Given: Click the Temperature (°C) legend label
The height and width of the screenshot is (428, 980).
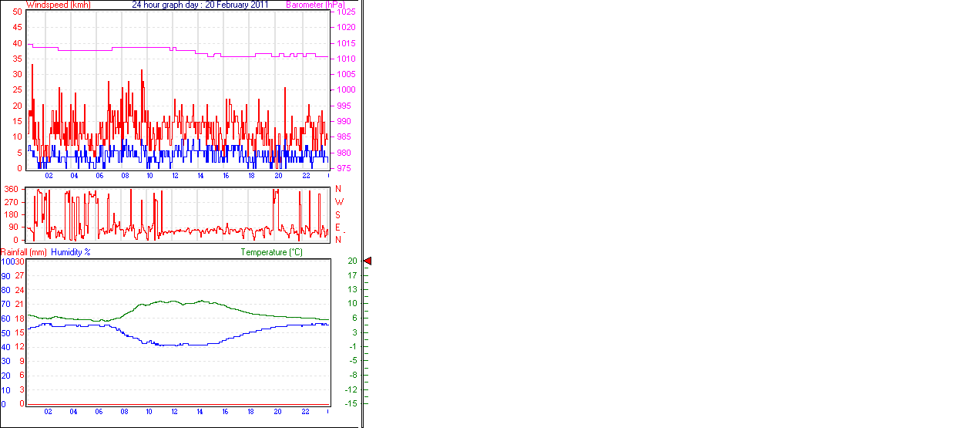Looking at the screenshot, I should coord(271,252).
